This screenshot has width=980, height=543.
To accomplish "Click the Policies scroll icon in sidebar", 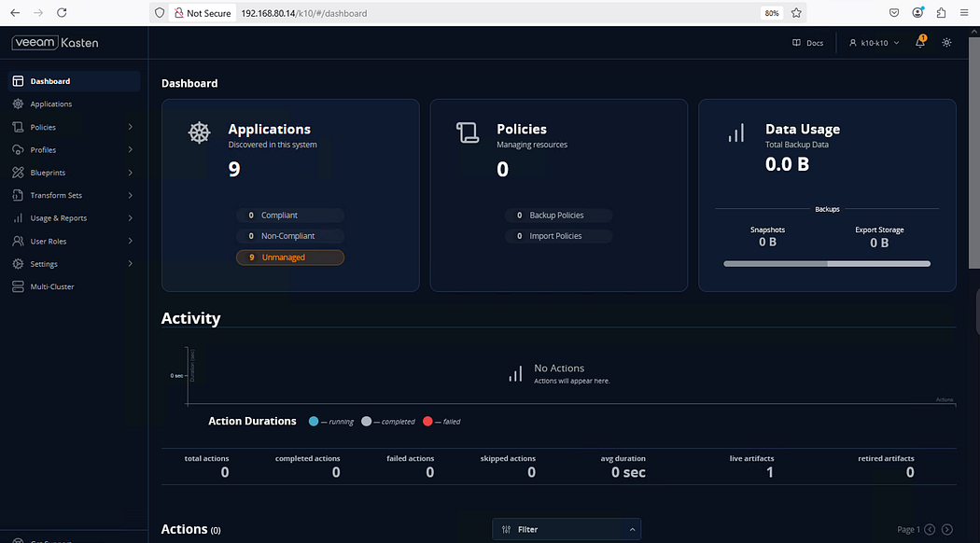I will point(18,127).
